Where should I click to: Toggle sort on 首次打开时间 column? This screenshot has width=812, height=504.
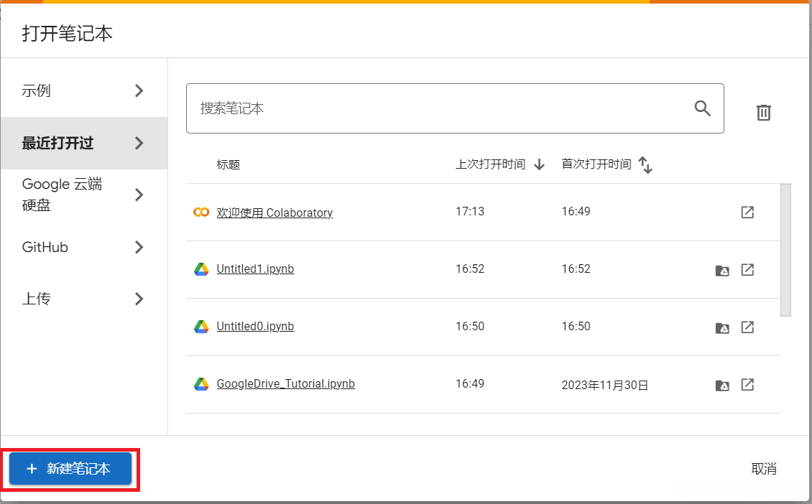click(645, 165)
